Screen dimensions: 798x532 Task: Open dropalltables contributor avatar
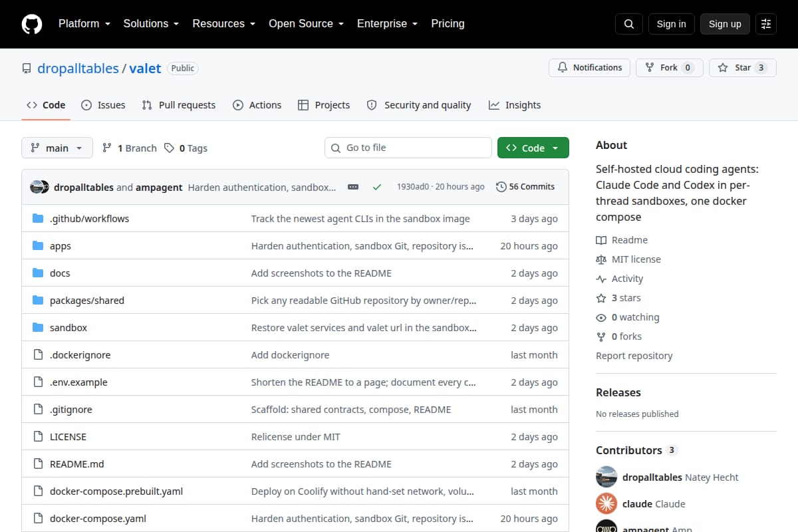[x=606, y=477]
